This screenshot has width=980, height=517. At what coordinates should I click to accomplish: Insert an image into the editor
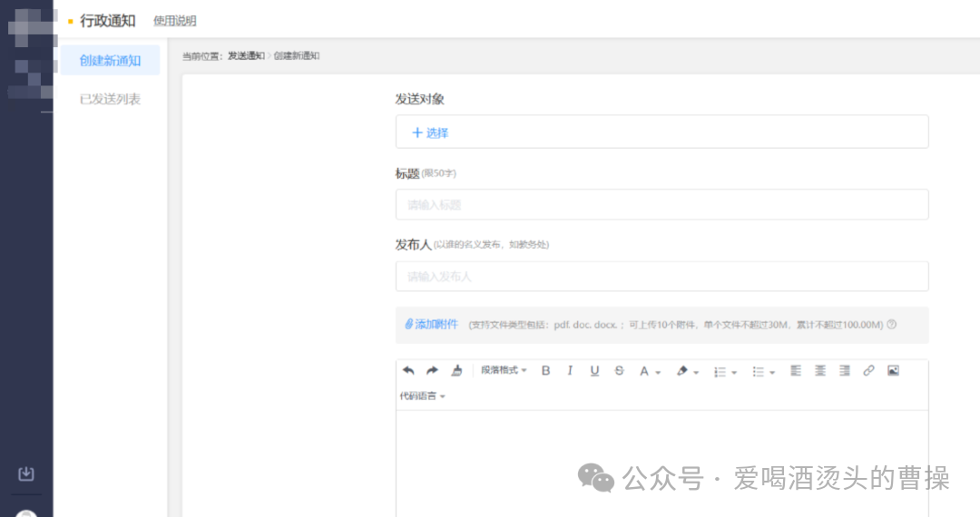893,371
